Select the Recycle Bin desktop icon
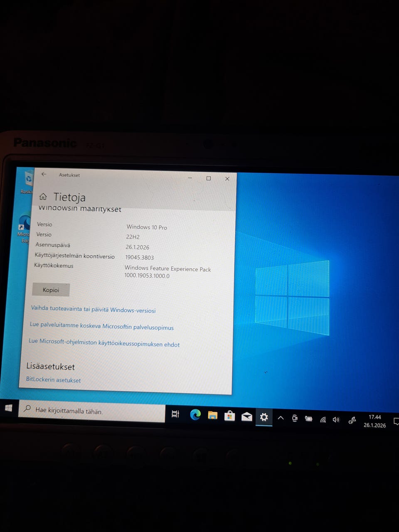 tap(28, 182)
